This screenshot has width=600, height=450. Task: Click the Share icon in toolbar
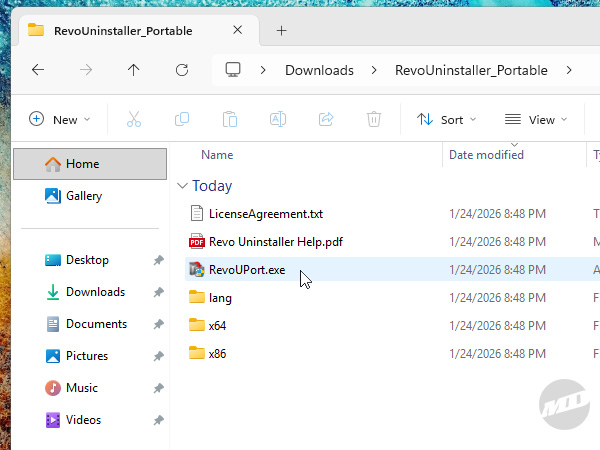click(325, 119)
